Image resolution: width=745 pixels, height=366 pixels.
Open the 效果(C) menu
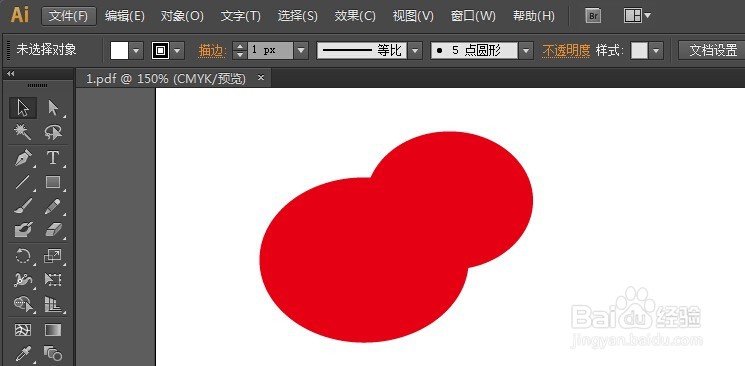355,16
